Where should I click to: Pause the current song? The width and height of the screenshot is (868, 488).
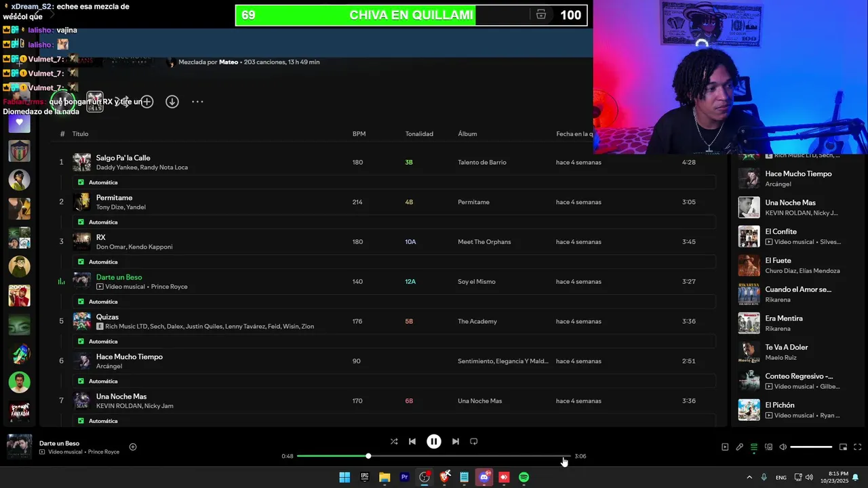tap(434, 441)
